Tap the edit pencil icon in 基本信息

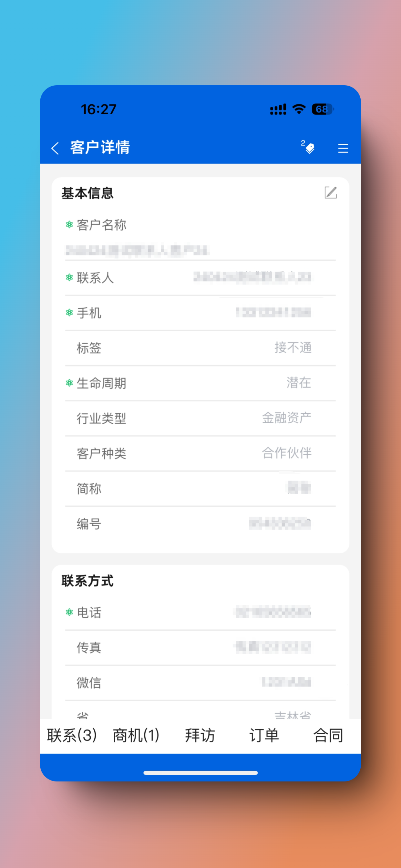[x=331, y=192]
